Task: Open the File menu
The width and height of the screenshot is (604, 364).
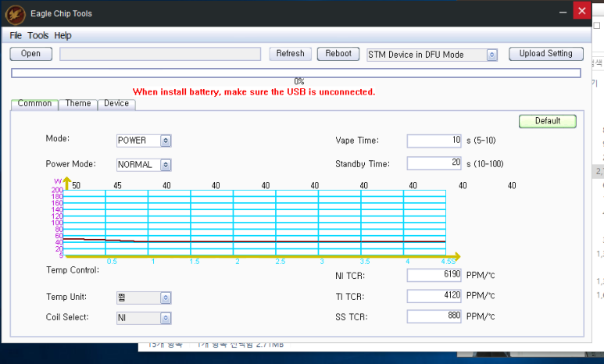Action: [16, 35]
